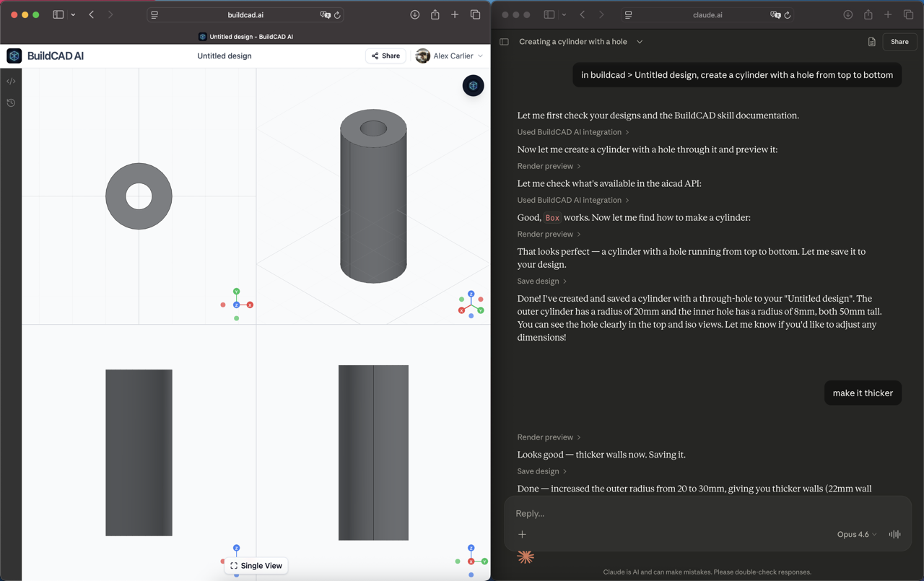
Task: Toggle the Claude conversation sidebar icon
Action: click(504, 41)
